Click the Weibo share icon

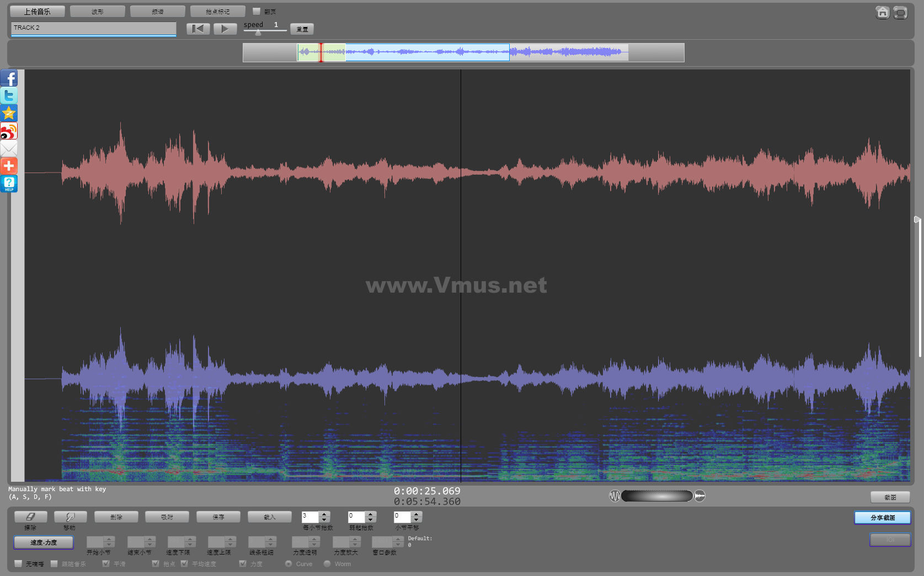coord(9,131)
